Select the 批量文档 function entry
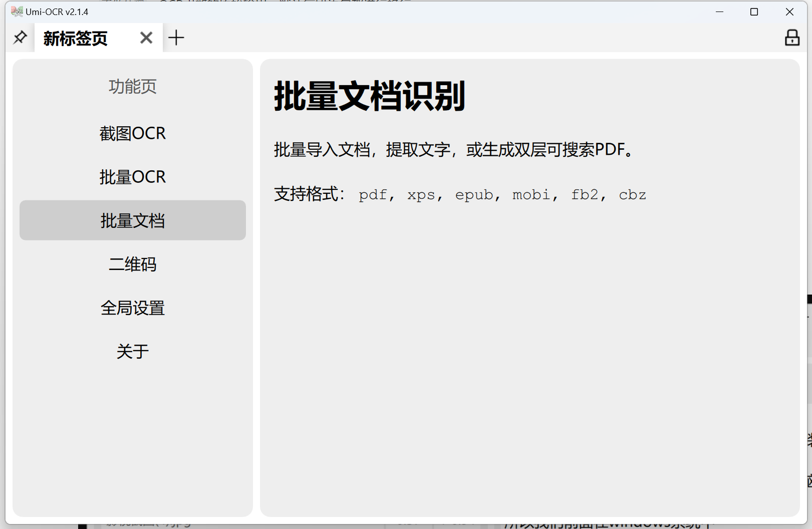Screen dimensions: 812x529 pos(133,220)
